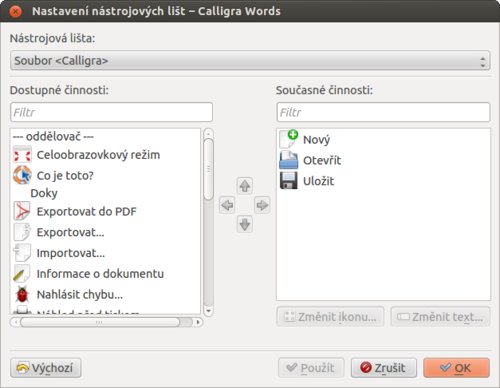Screen dimensions: 500x388
Task: Click the Použít apply button
Action: pyautogui.click(x=311, y=368)
